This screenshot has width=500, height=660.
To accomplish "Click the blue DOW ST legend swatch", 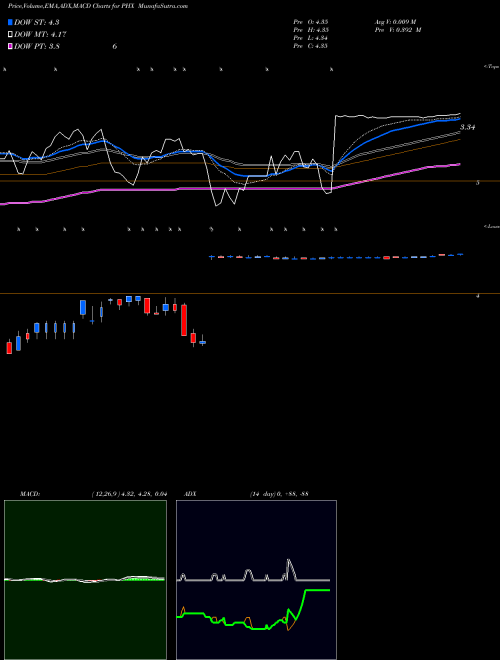I will 10,22.
